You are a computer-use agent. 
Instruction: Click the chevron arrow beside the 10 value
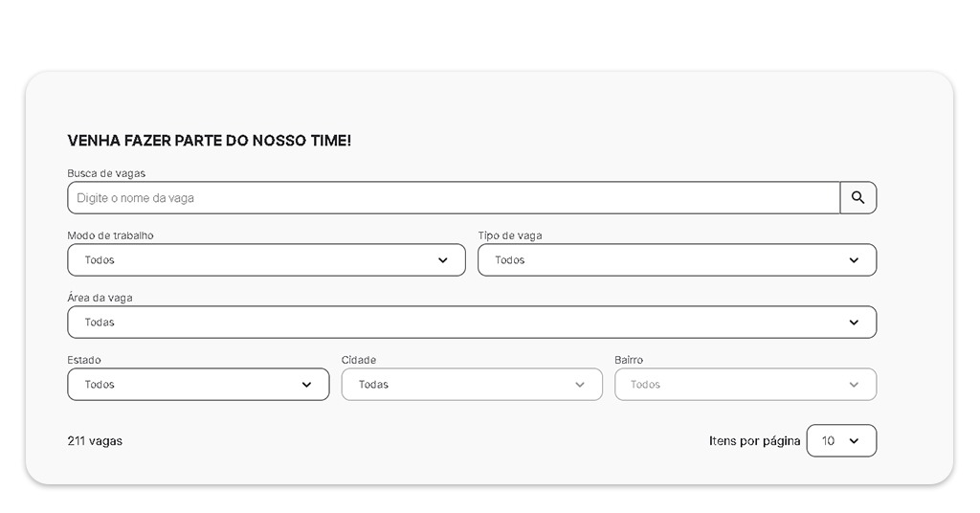[x=854, y=441]
